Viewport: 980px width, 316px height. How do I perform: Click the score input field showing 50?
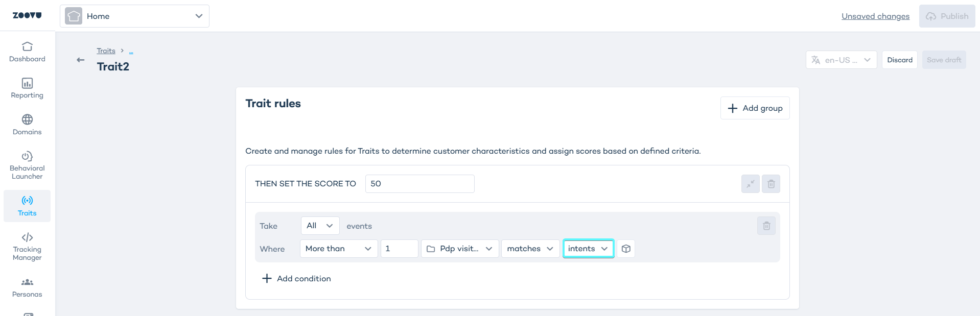(x=419, y=184)
